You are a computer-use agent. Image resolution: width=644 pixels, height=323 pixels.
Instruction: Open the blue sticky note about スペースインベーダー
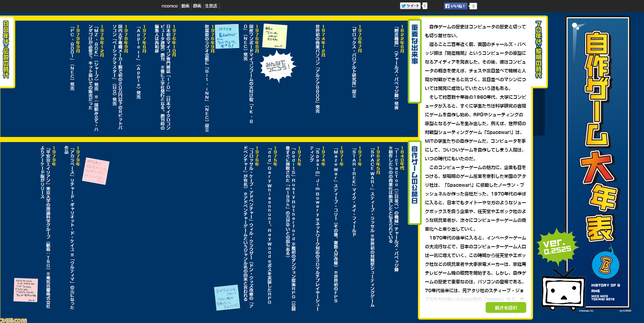coord(227,298)
